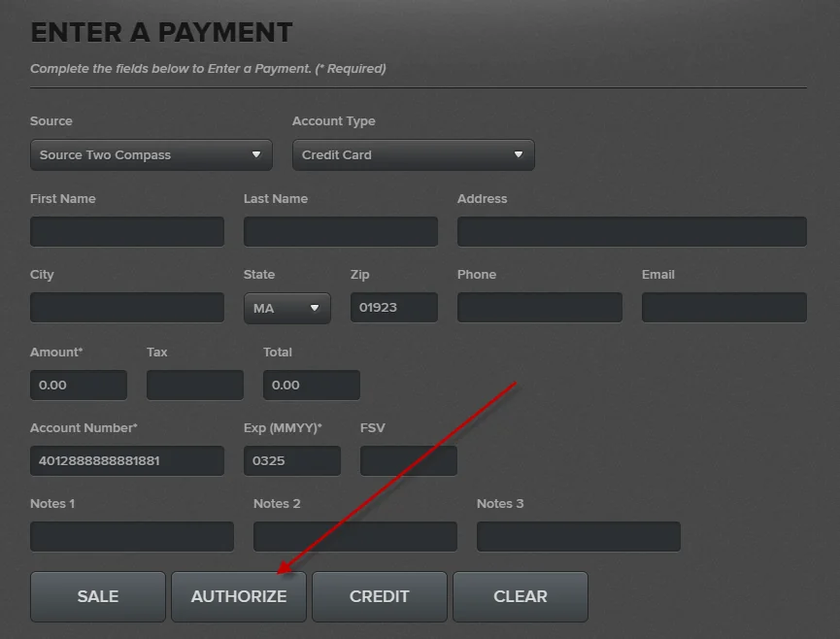Screen dimensions: 840x639
Task: Click the Account Number field
Action: tap(127, 460)
